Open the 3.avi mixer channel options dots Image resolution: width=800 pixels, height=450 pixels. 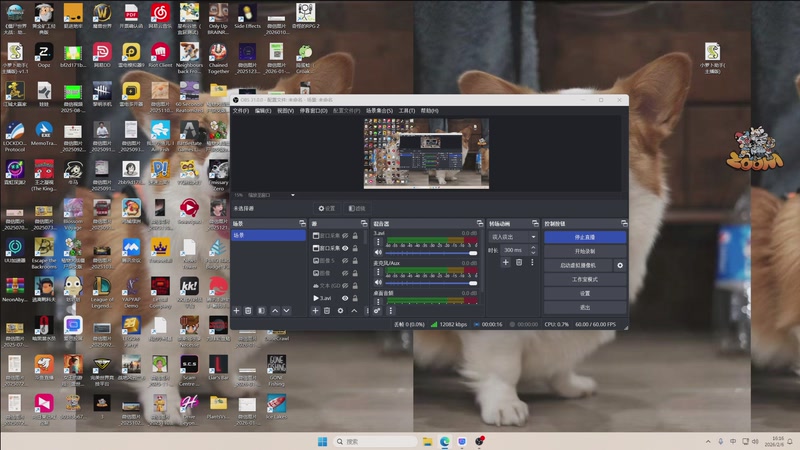(x=378, y=242)
